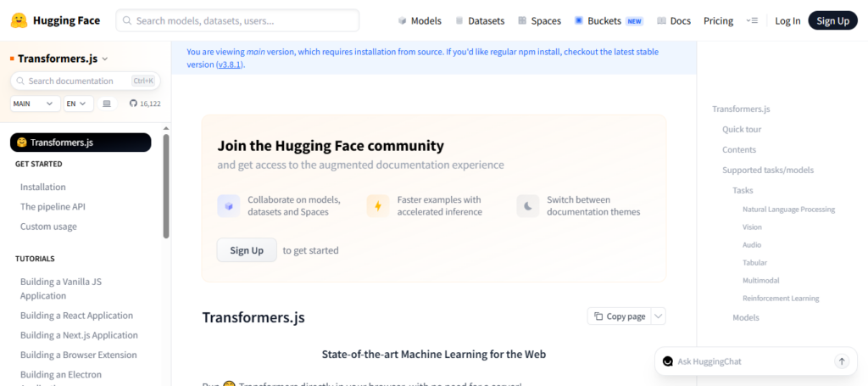Jump to Supported tasks/models section
868x386 pixels.
coord(768,170)
